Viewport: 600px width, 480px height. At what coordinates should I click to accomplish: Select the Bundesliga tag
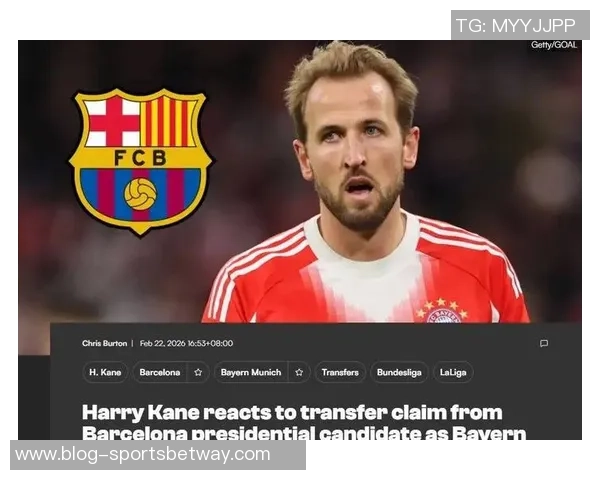click(399, 372)
